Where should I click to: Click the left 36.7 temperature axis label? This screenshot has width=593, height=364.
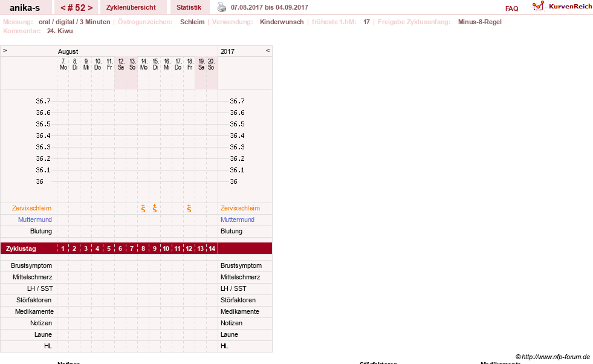point(43,101)
